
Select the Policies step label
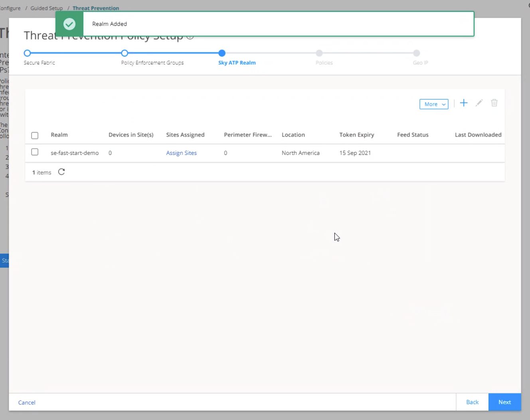click(324, 63)
